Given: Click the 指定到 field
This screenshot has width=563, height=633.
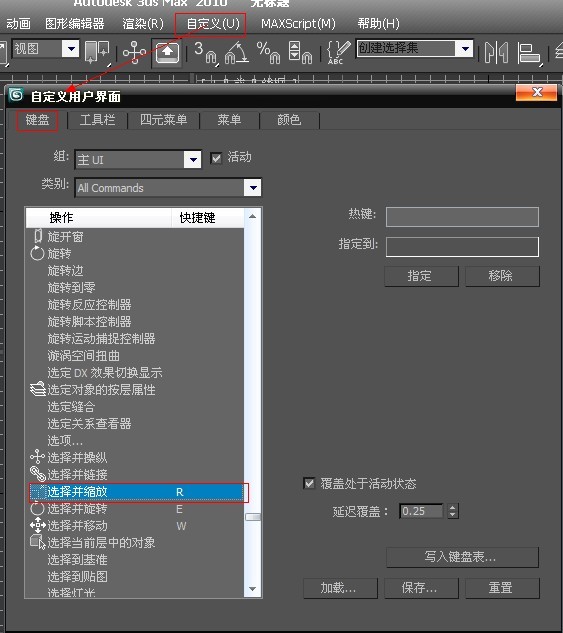Looking at the screenshot, I should (x=462, y=247).
